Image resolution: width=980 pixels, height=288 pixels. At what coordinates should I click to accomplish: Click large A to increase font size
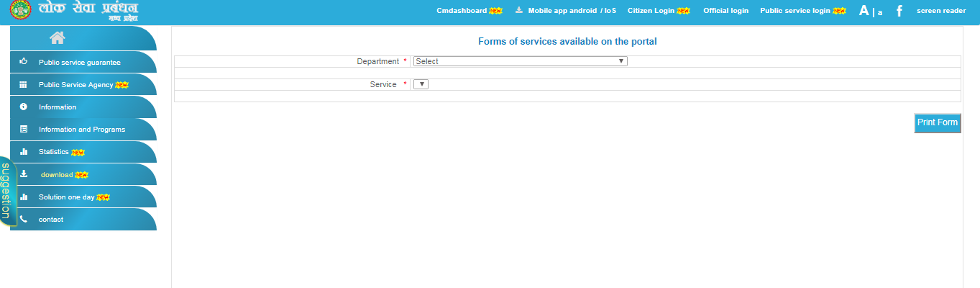coord(864,11)
